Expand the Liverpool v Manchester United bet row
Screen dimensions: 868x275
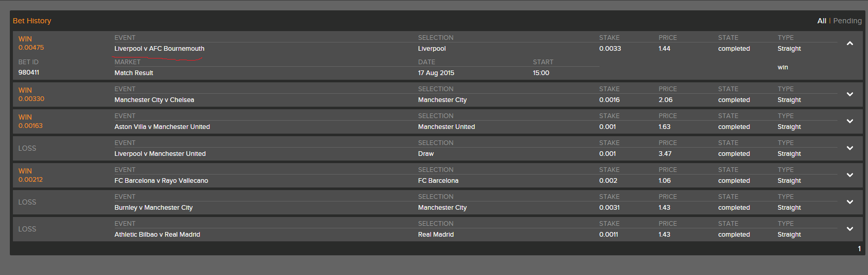[x=849, y=148]
